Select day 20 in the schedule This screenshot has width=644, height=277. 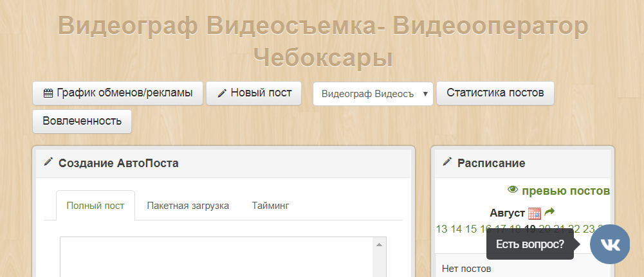click(545, 229)
